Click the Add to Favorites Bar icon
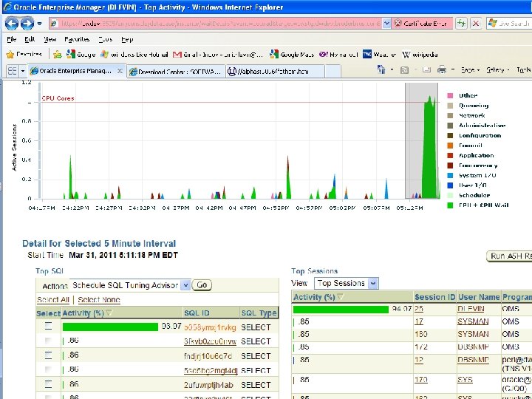 point(58,54)
